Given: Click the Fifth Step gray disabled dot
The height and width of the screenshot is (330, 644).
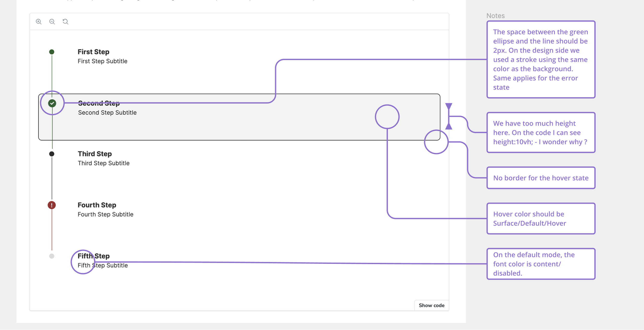Looking at the screenshot, I should pyautogui.click(x=52, y=256).
